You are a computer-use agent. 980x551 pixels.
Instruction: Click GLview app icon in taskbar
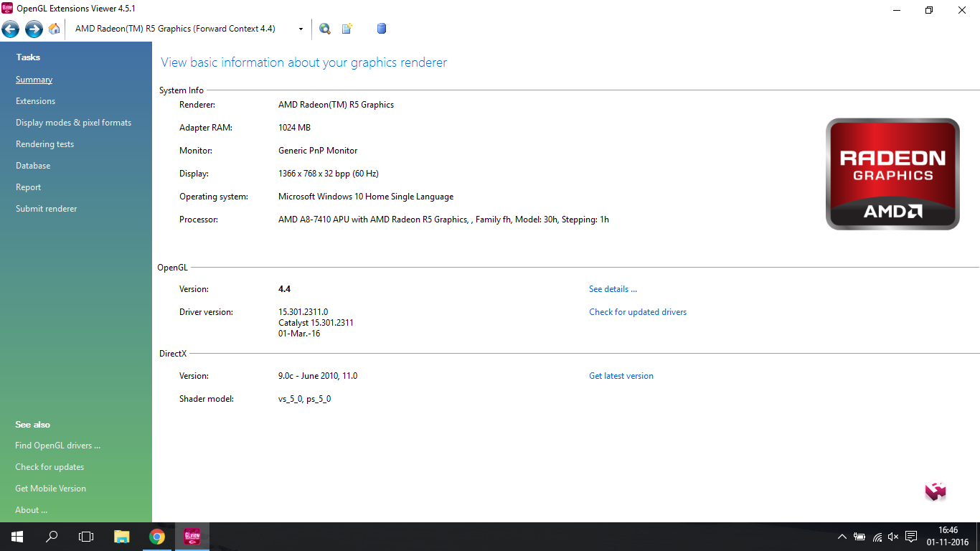click(192, 537)
